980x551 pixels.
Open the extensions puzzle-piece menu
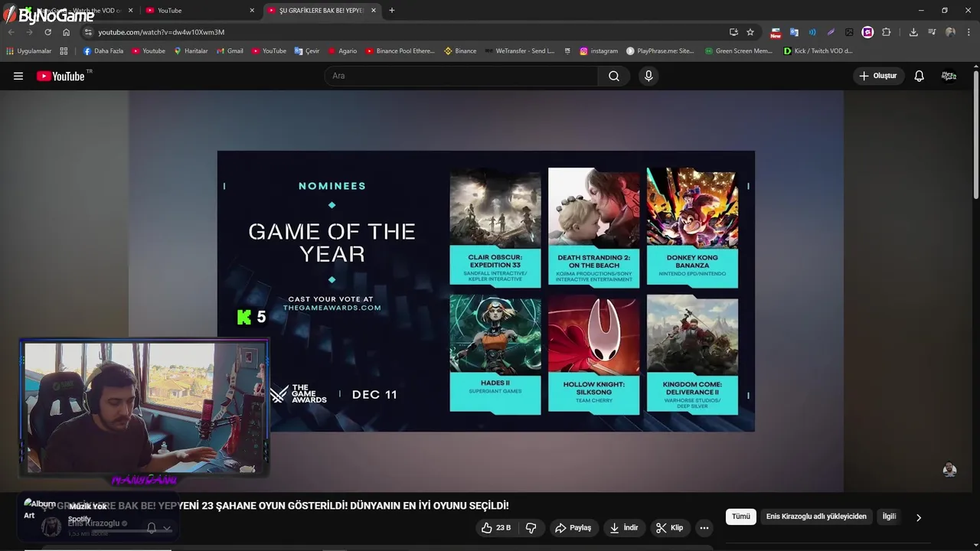click(887, 32)
